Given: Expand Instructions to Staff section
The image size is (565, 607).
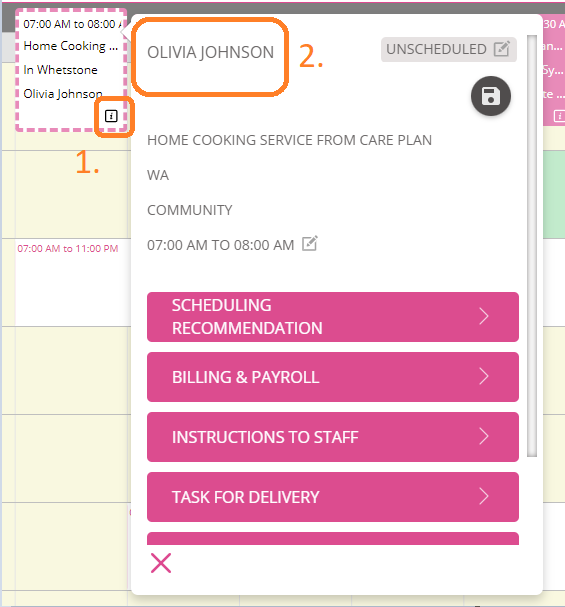Looking at the screenshot, I should tap(333, 437).
